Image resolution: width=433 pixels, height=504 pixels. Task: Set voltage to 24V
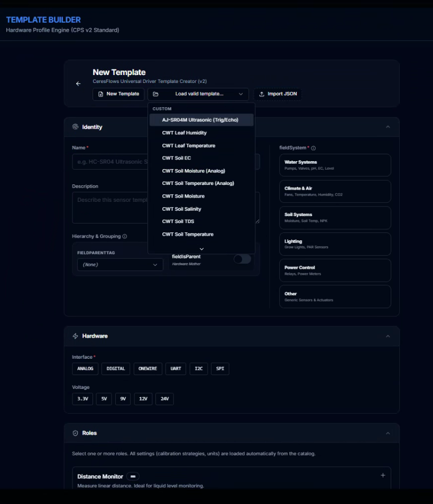pyautogui.click(x=165, y=399)
